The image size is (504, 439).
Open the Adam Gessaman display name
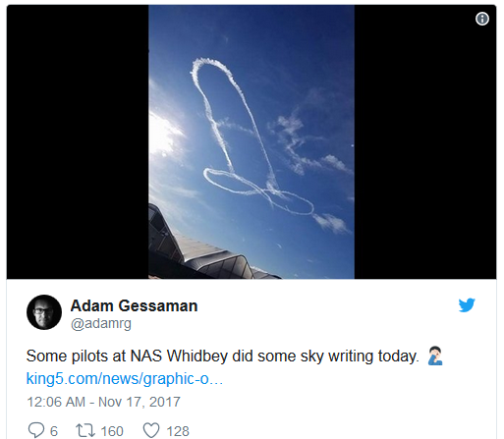135,305
